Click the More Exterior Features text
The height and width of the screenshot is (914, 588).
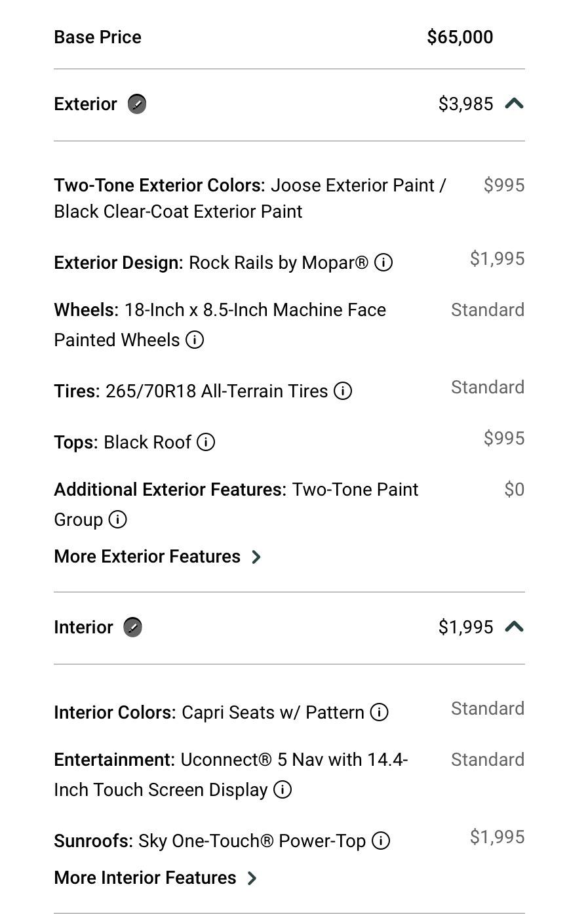pos(147,557)
